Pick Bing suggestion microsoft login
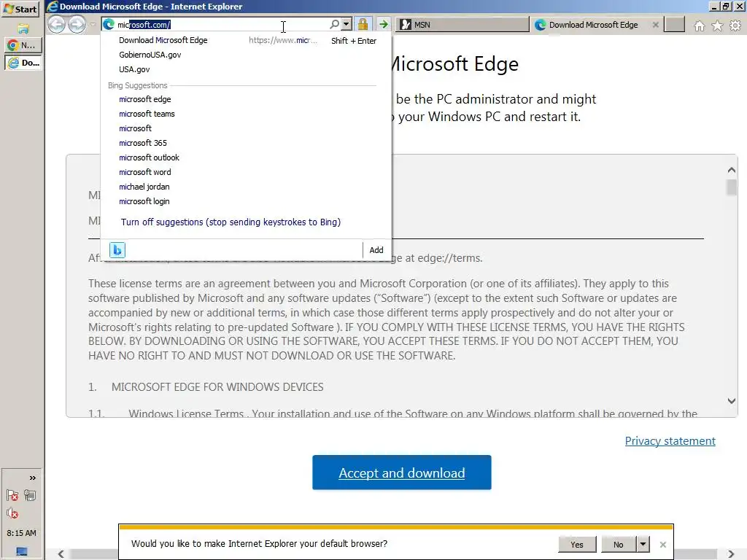 (x=247, y=201)
